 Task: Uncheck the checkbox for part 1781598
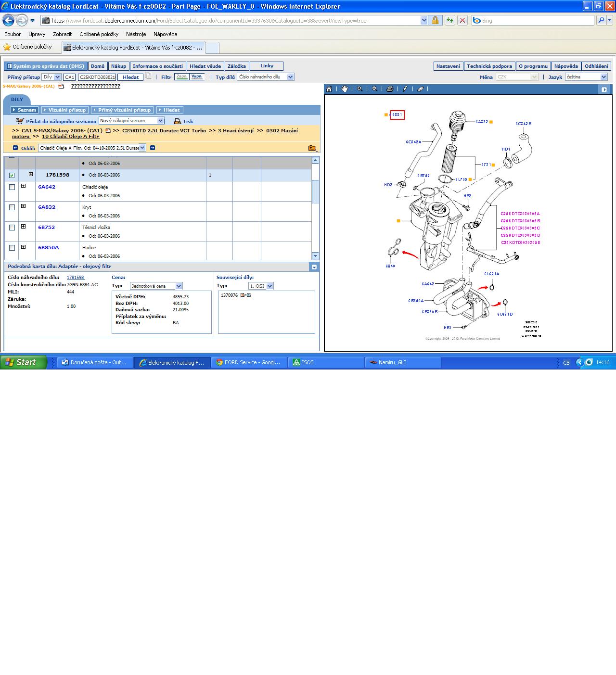12,176
